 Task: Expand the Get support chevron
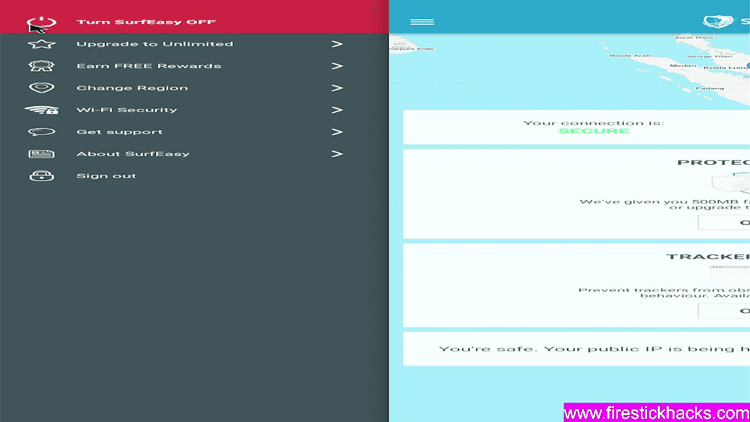(337, 132)
